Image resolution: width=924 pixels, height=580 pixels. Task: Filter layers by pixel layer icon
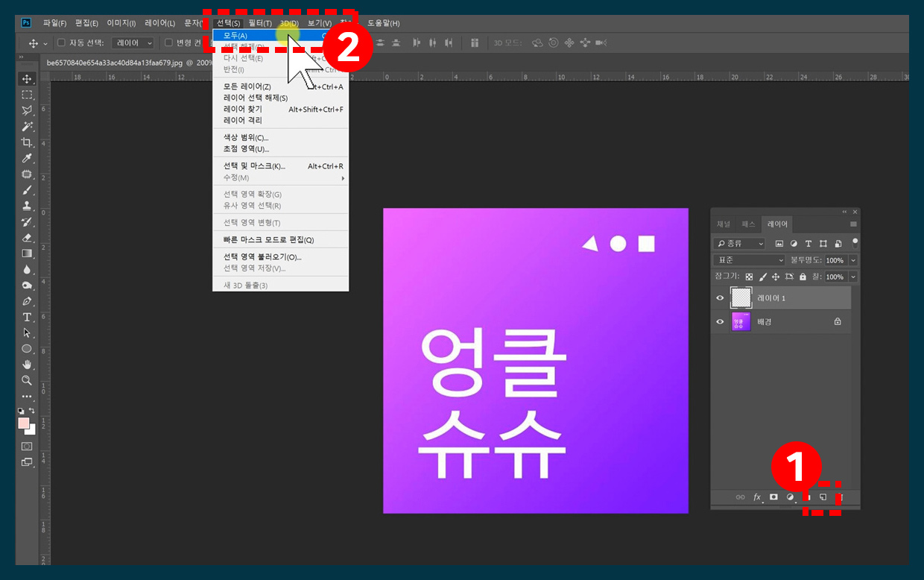779,244
